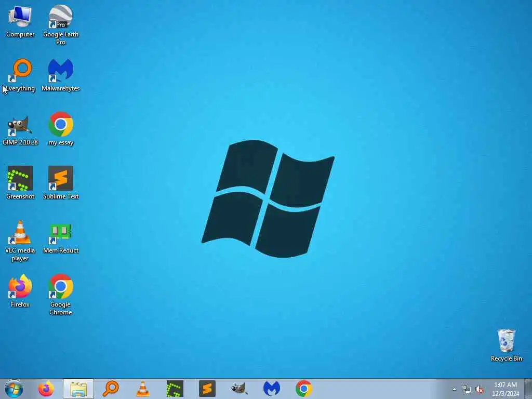This screenshot has width=532, height=399.
Task: Select the Google Chrome desktop shortcut
Action: coord(61,295)
